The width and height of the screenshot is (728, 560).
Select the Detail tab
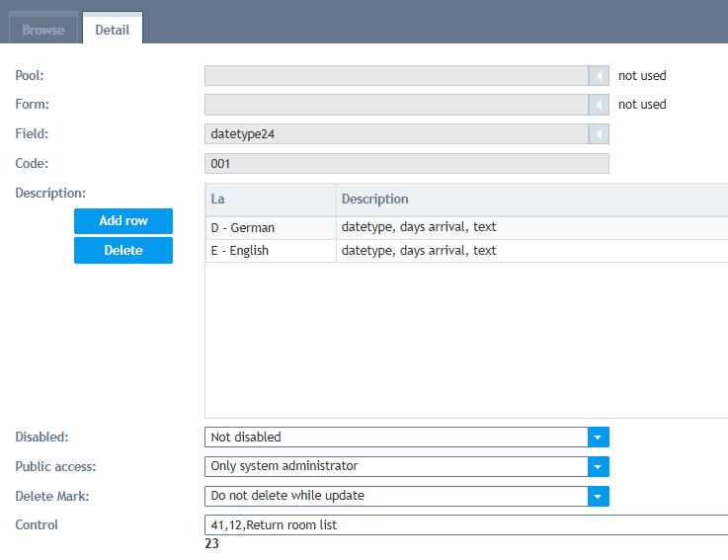(x=112, y=30)
